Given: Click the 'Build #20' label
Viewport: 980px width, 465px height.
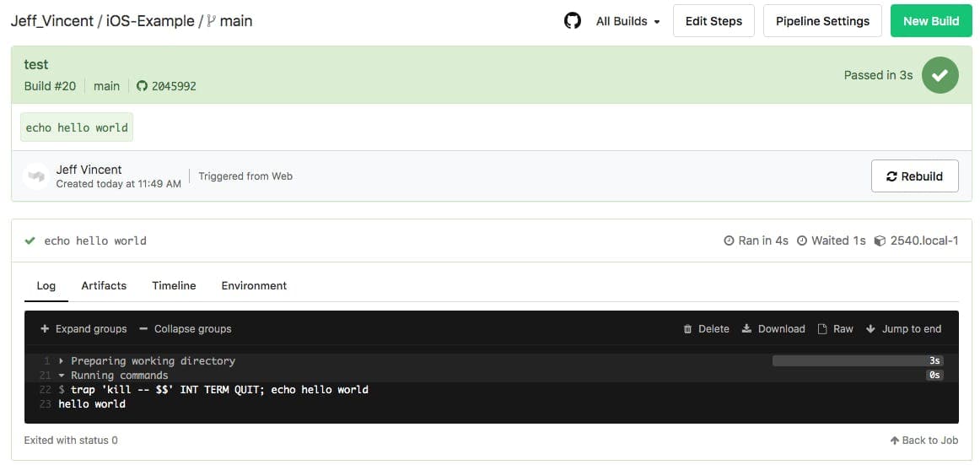Looking at the screenshot, I should [x=50, y=86].
